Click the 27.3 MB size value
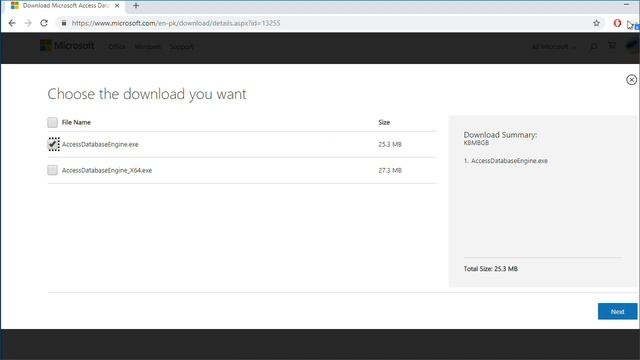The width and height of the screenshot is (640, 360). click(x=390, y=171)
